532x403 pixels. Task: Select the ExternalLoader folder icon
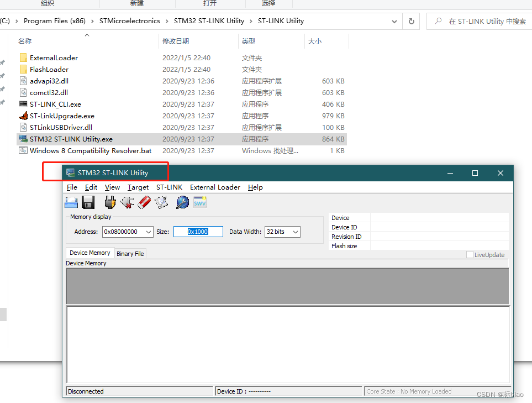[x=23, y=57]
